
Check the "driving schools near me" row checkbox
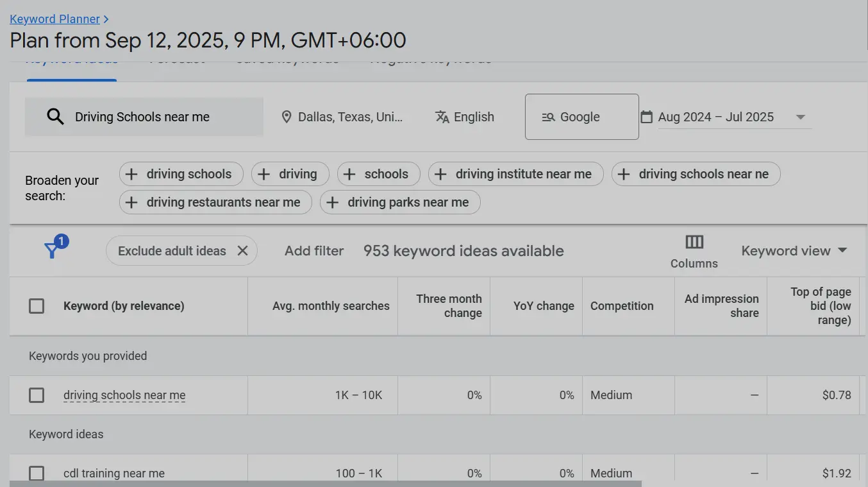37,395
